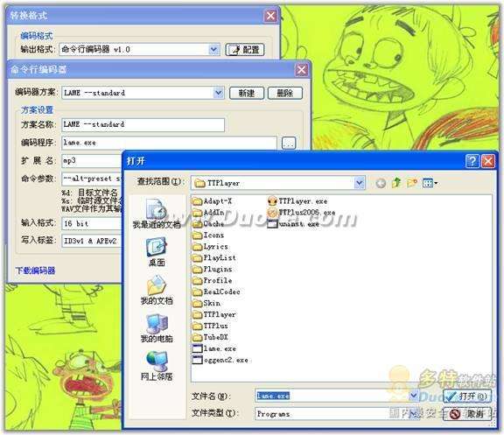Open the view menu icon in dialog
The width and height of the screenshot is (504, 435).
click(x=430, y=183)
